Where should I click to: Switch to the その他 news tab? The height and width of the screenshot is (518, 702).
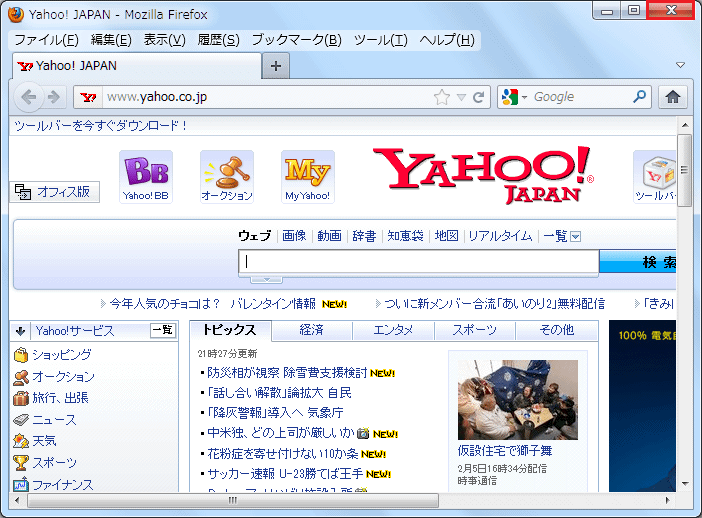556,330
